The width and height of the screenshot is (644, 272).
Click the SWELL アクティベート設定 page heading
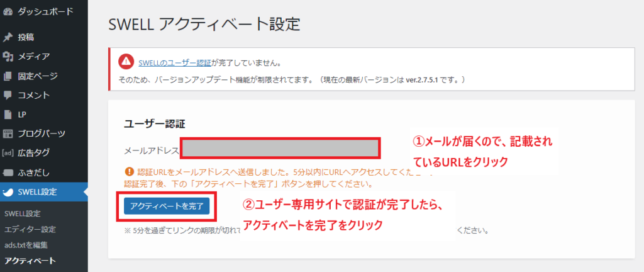click(x=204, y=25)
